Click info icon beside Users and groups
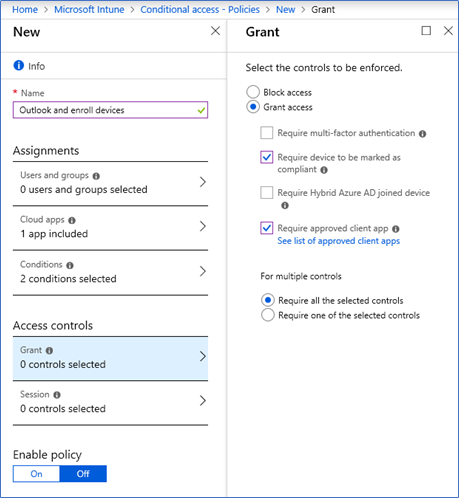The image size is (459, 498). click(x=96, y=176)
